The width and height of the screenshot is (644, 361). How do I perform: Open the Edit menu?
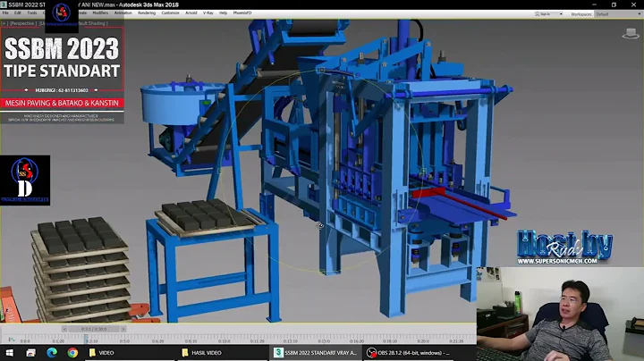18,13
